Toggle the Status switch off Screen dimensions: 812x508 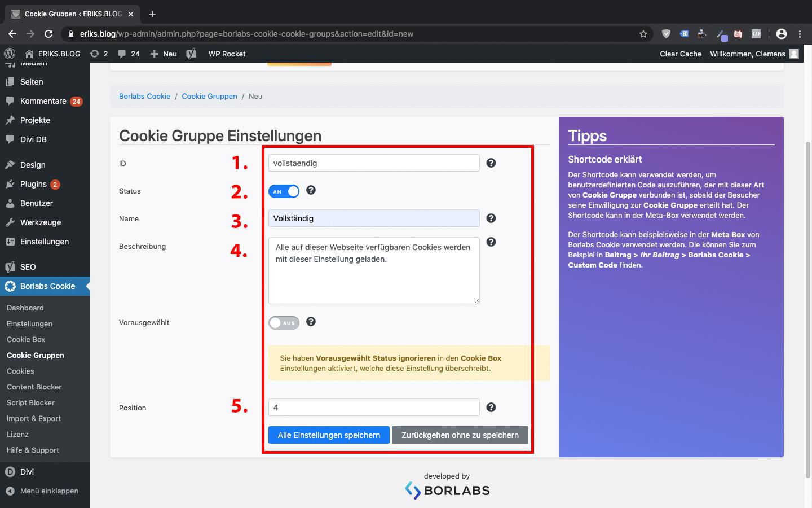pos(284,191)
